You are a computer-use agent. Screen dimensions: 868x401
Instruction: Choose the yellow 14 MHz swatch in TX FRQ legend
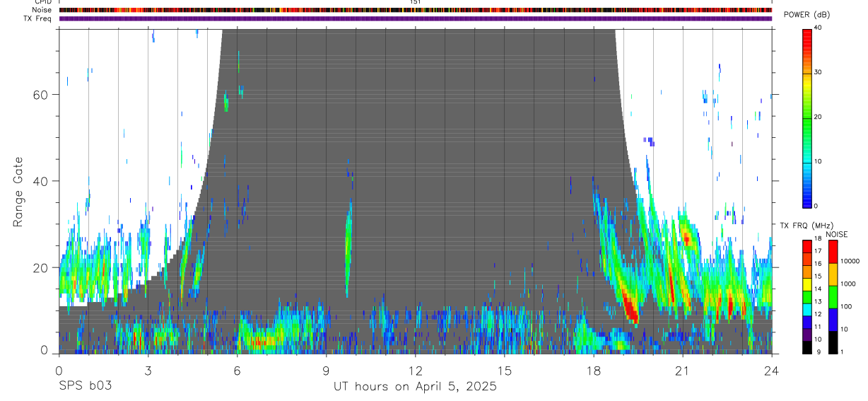click(807, 284)
